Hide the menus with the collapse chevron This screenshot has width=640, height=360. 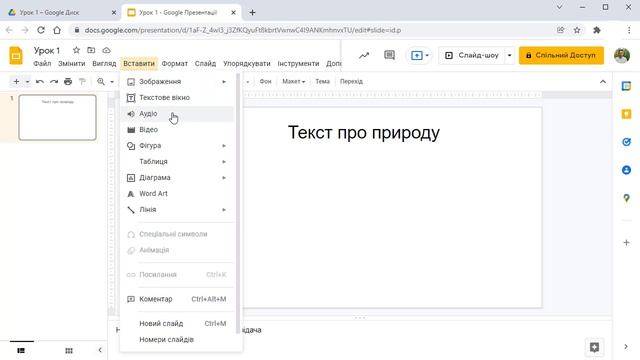(603, 82)
